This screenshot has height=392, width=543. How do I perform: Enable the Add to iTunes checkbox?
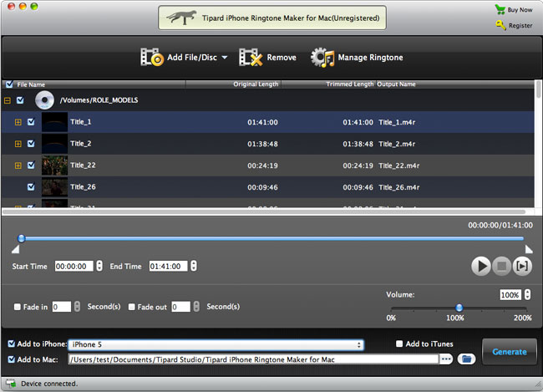pyautogui.click(x=399, y=344)
